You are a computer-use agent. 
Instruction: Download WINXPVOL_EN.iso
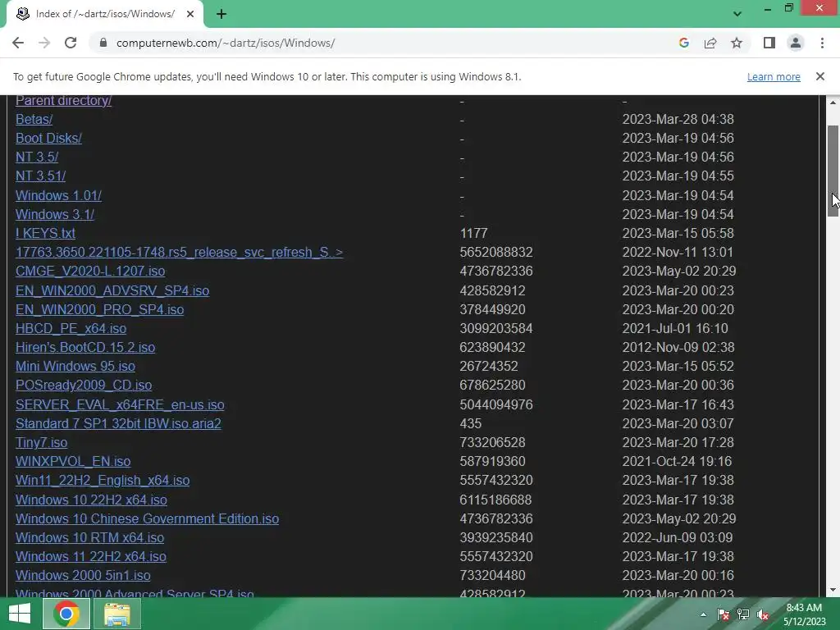click(73, 461)
